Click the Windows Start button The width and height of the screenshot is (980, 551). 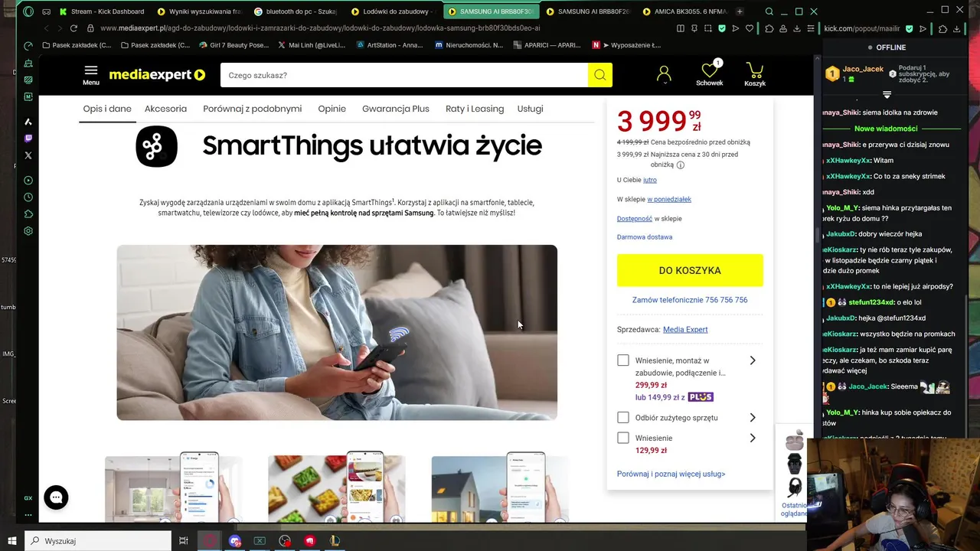click(12, 541)
